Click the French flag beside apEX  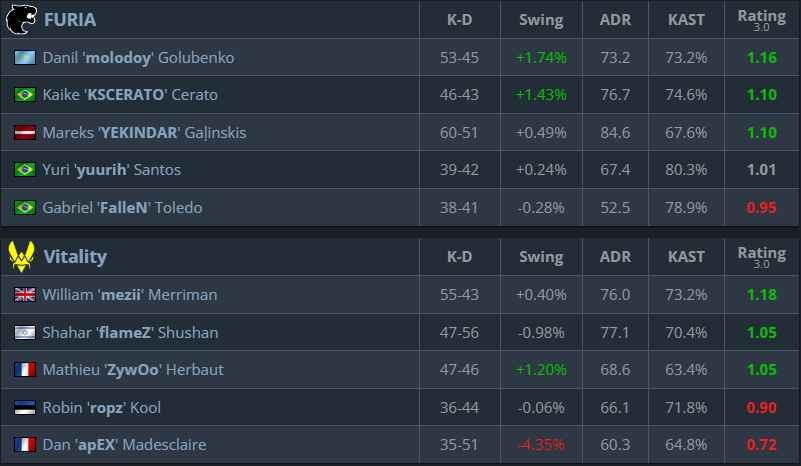[25, 445]
